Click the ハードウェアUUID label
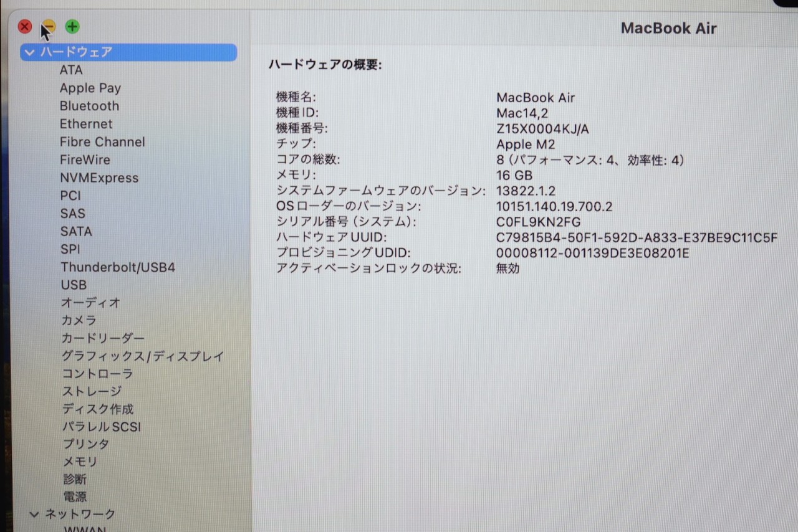The image size is (798, 532). coord(332,238)
